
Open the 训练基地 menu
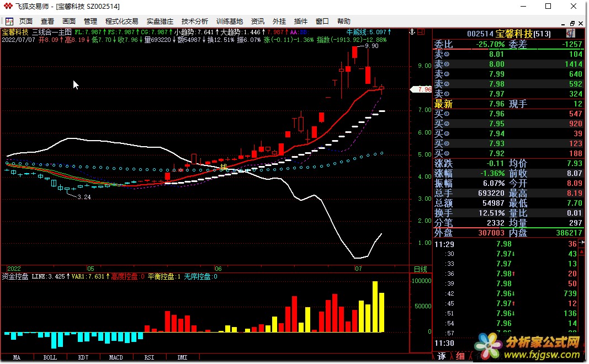[x=230, y=22]
